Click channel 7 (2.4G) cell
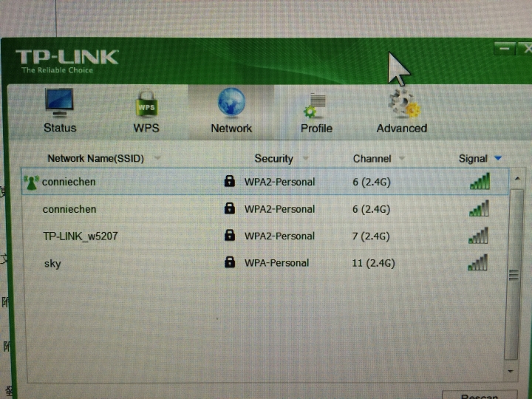Screen dimensions: 532x399 coord(371,236)
